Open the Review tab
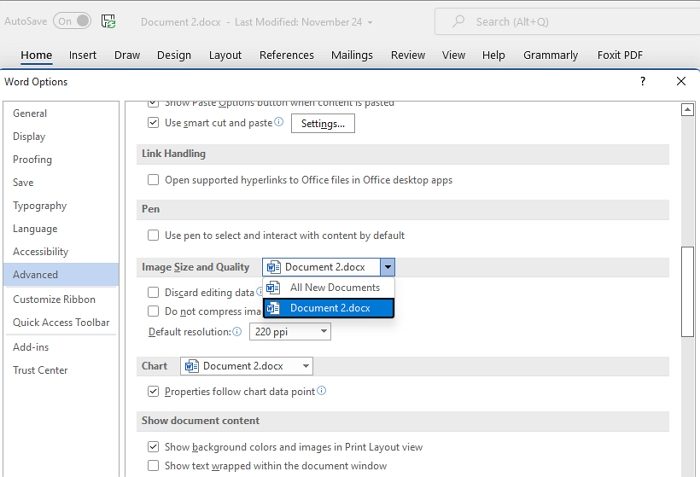 click(x=408, y=55)
